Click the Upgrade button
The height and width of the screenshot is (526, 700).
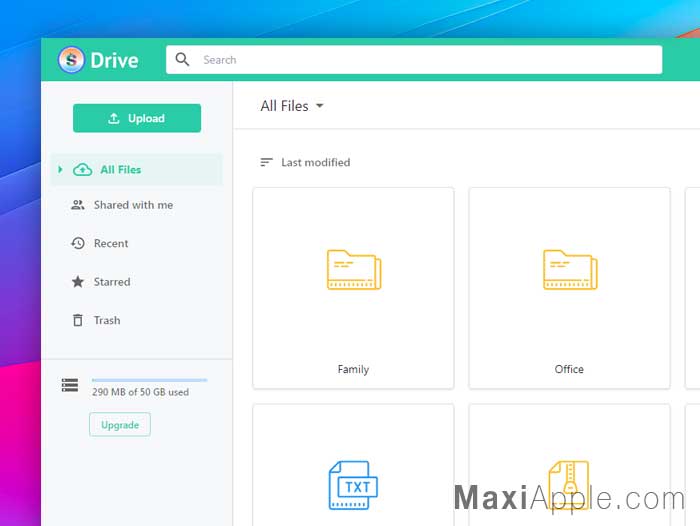(120, 425)
